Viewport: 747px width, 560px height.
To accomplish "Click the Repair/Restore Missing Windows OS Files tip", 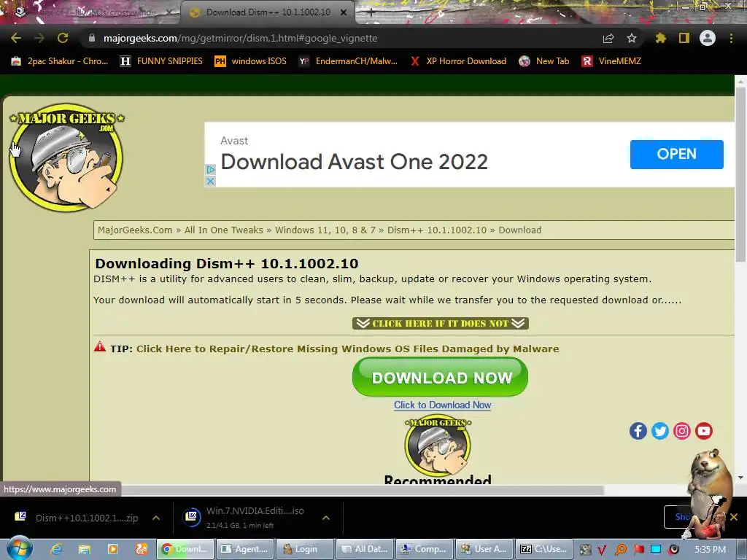I will (347, 349).
